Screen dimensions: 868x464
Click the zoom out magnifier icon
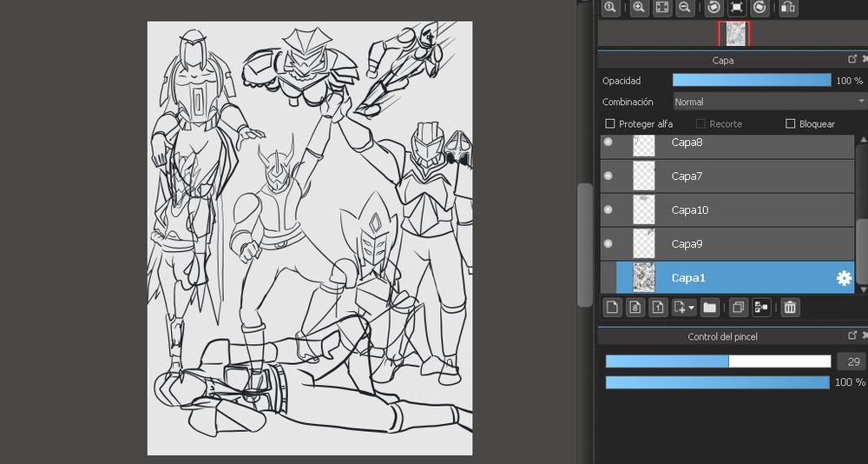(x=685, y=7)
